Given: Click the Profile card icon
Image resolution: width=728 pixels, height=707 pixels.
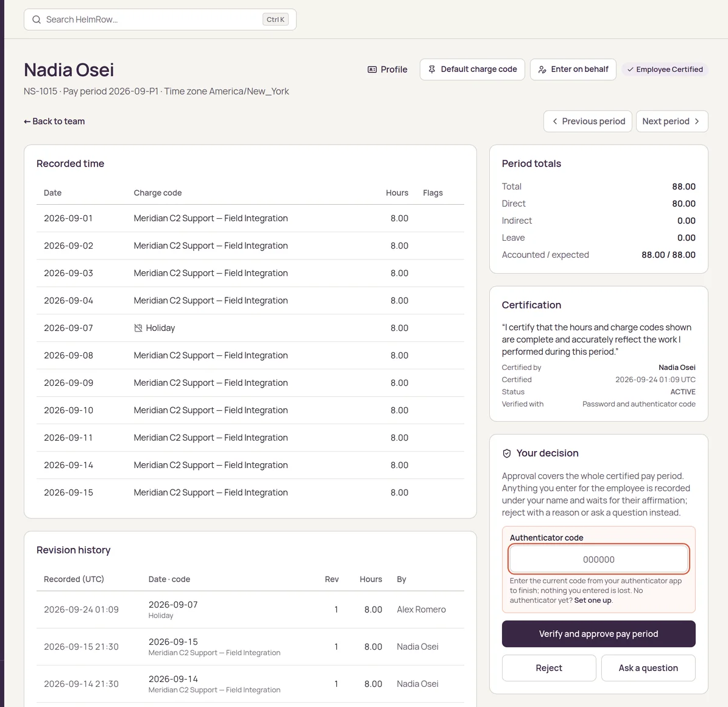Looking at the screenshot, I should pos(372,69).
